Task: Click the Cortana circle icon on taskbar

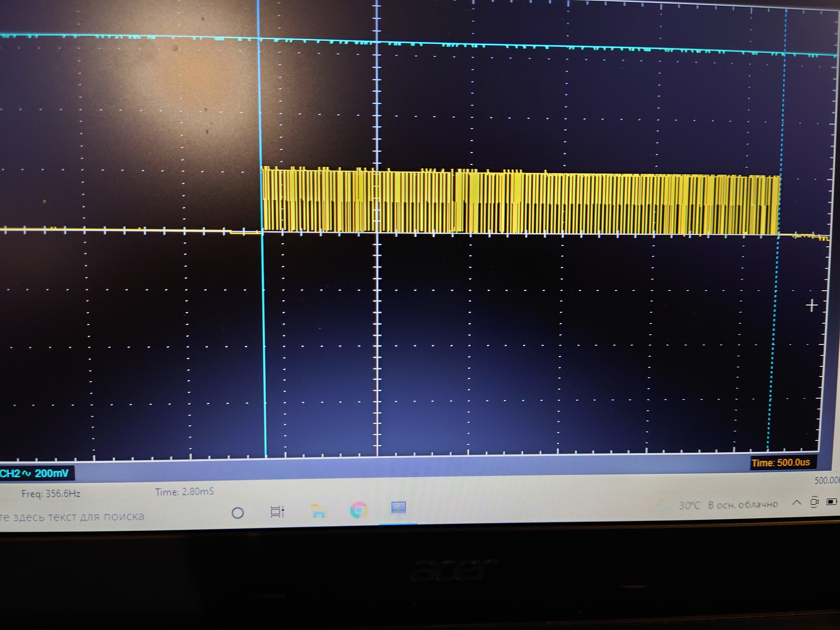Action: coord(238,513)
